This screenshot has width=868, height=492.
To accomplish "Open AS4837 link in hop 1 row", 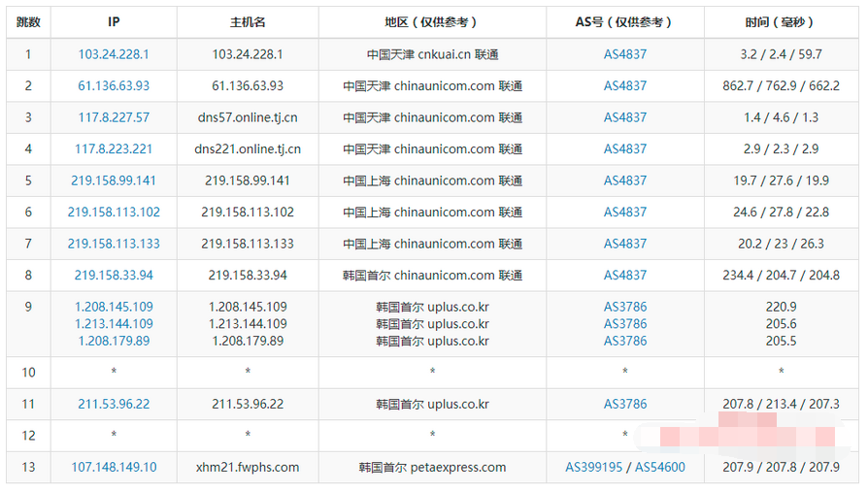I will [625, 54].
